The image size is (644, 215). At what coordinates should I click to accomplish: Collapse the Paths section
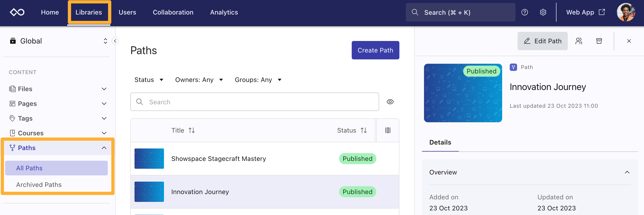click(x=104, y=148)
